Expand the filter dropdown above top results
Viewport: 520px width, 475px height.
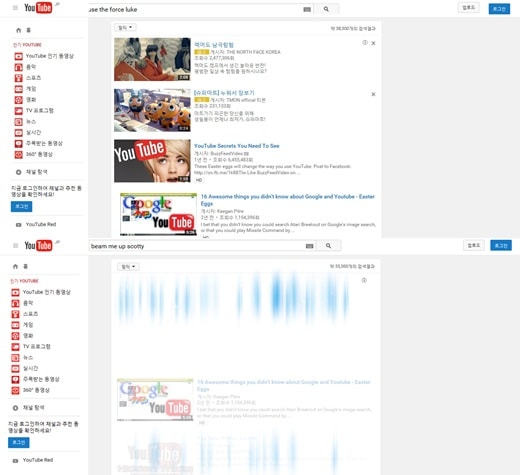click(x=125, y=27)
